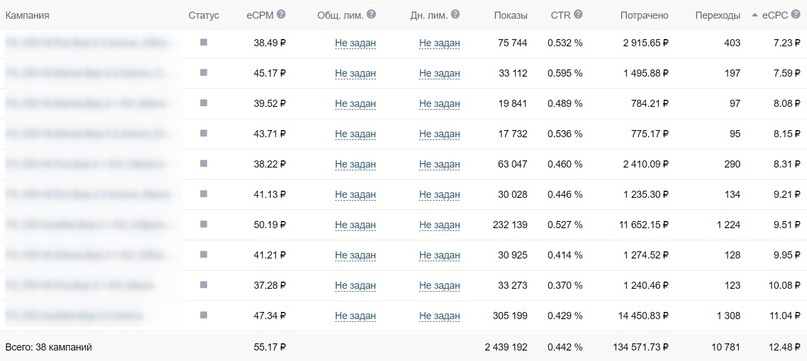Set daily limit link in 47.34 ₽ row
The image size is (807, 361).
[x=440, y=316]
